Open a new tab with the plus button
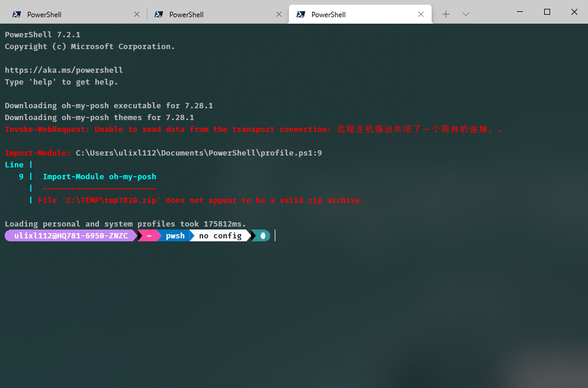 [x=445, y=13]
